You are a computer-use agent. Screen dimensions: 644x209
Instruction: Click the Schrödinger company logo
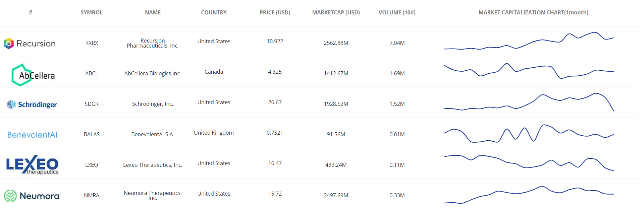click(32, 104)
